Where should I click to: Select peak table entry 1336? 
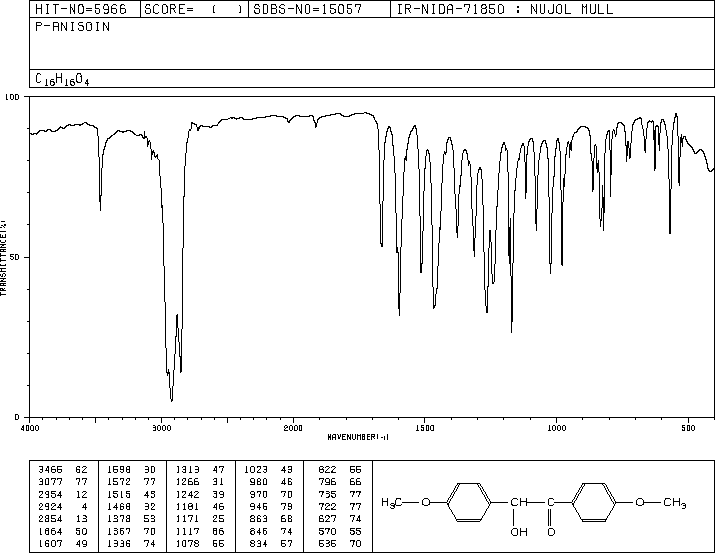click(x=119, y=543)
